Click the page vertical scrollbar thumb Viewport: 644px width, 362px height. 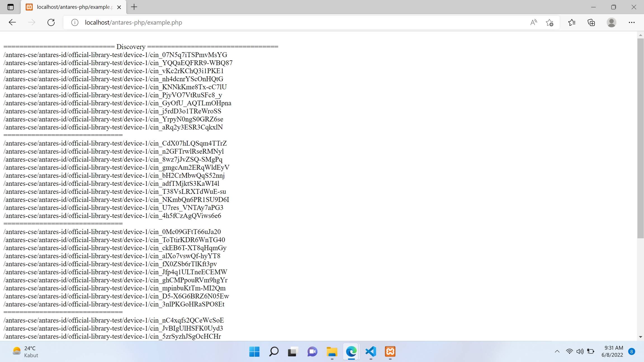640,138
